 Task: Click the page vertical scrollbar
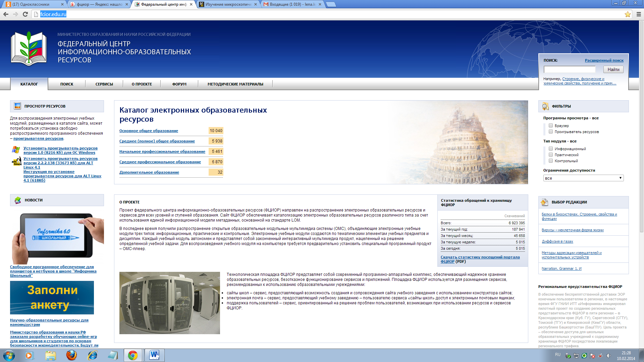(x=641, y=127)
